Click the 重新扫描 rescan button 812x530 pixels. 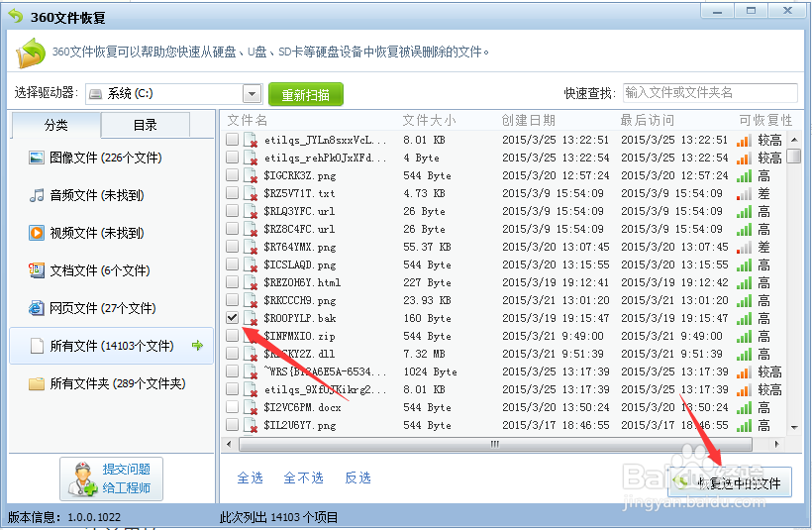(306, 95)
